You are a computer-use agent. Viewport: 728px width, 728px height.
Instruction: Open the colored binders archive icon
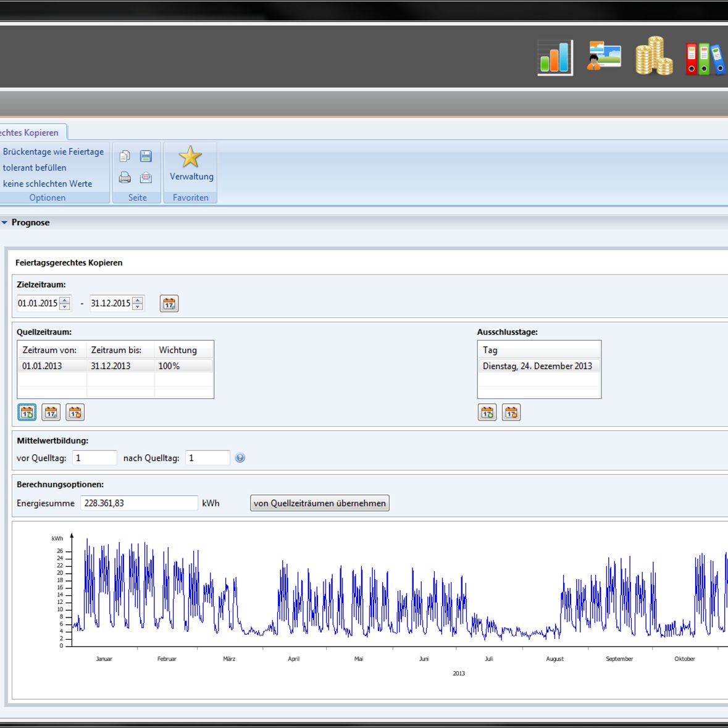(706, 59)
